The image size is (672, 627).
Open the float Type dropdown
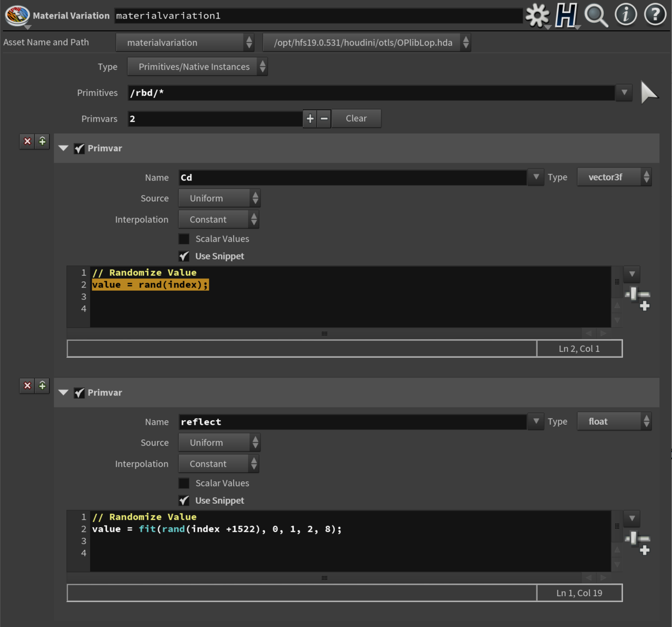(x=614, y=421)
